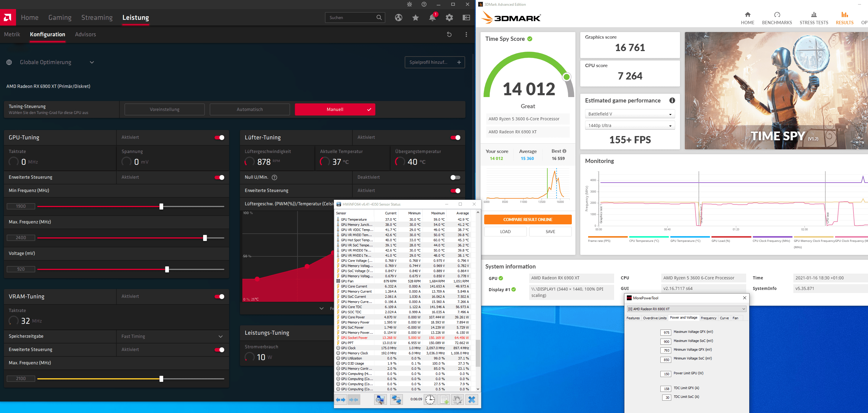This screenshot has width=868, height=413.
Task: Open the three-dot more options menu
Action: click(x=466, y=34)
